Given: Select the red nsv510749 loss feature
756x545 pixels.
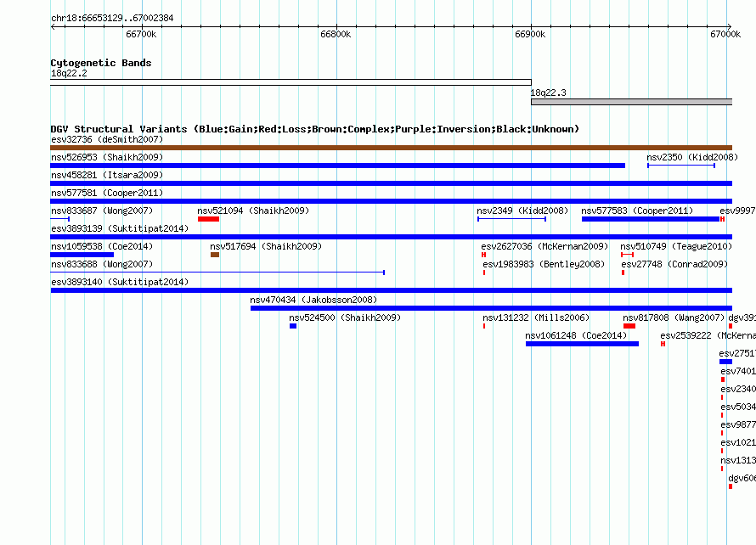Looking at the screenshot, I should pyautogui.click(x=627, y=255).
